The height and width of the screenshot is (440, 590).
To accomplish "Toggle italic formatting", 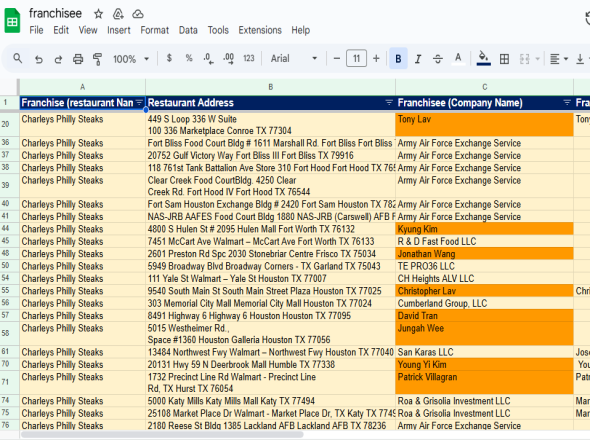I will (418, 59).
